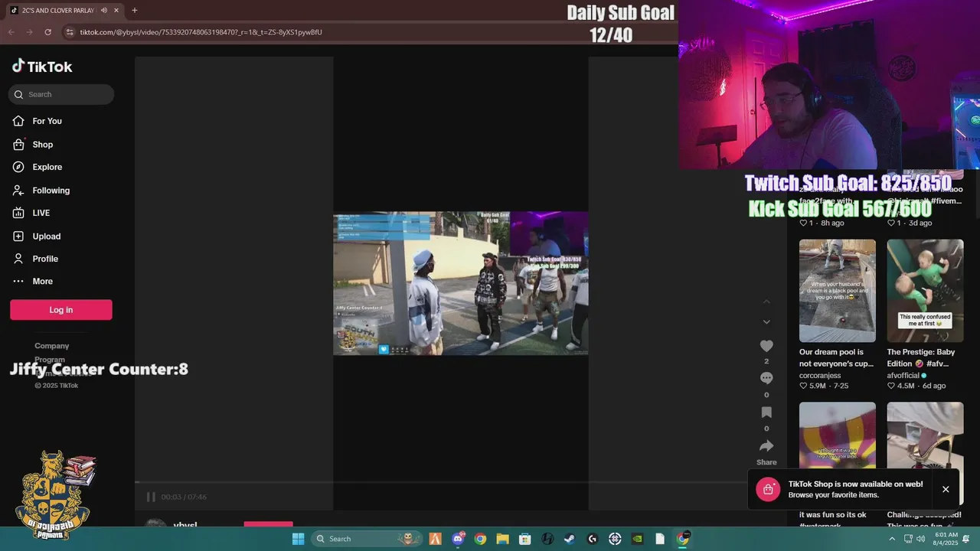Reload the TikTok page

click(x=47, y=32)
